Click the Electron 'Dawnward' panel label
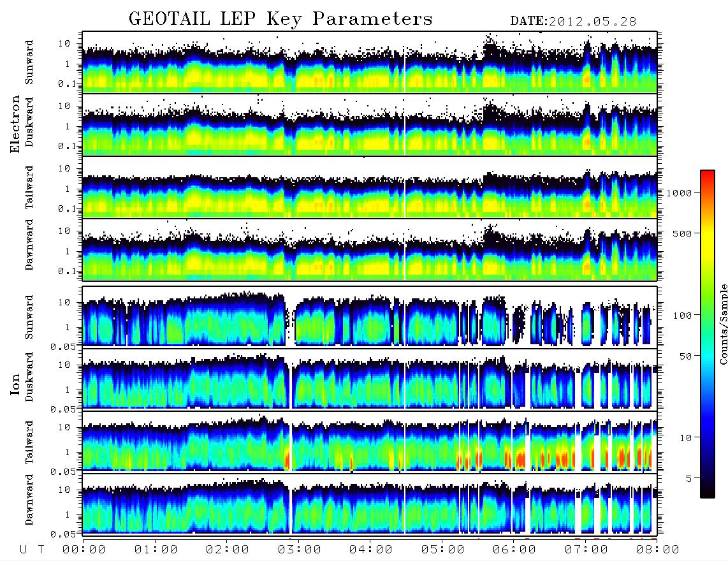Viewport: 728px width, 561px height. (x=29, y=245)
